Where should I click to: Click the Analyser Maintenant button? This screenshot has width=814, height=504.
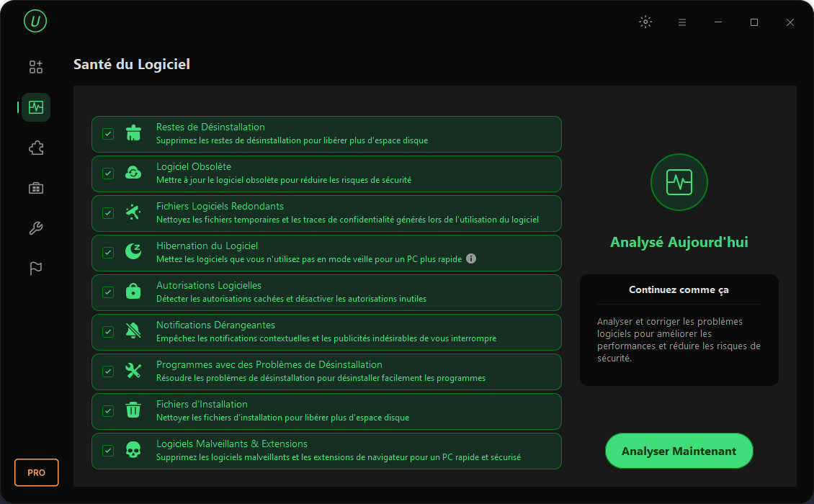679,451
